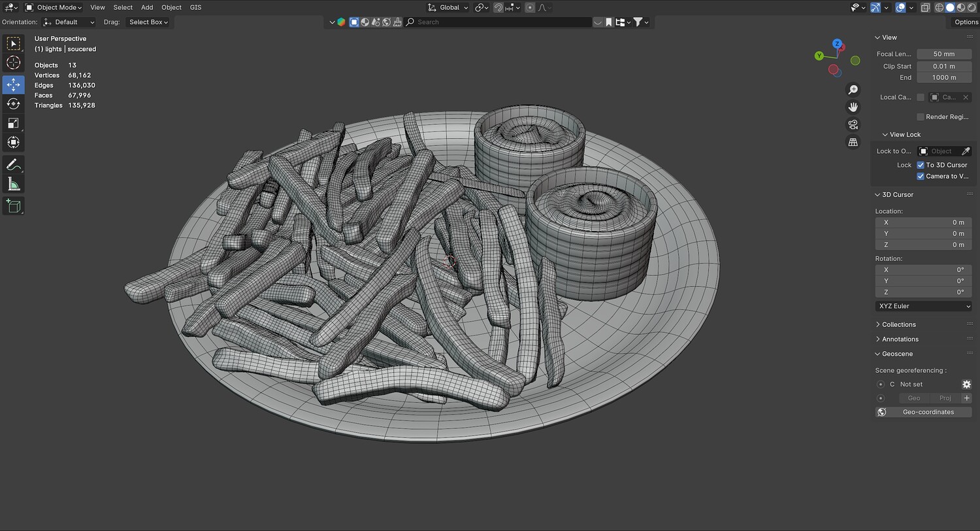Open the filter funnel dropdown
This screenshot has width=980, height=531.
coord(641,22)
